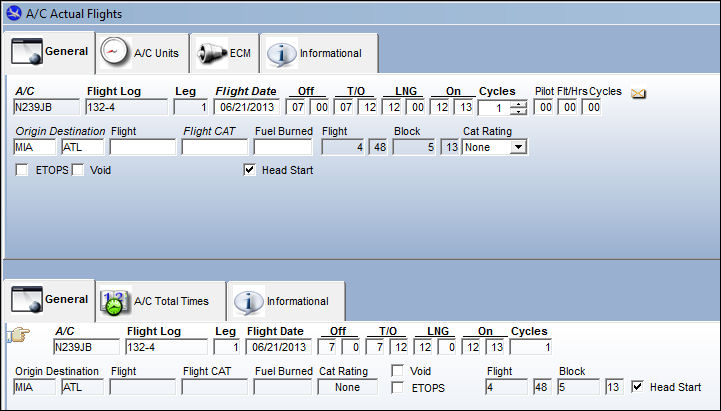Uncheck upper Head Start checkbox
This screenshot has height=411, width=721.
click(x=250, y=170)
